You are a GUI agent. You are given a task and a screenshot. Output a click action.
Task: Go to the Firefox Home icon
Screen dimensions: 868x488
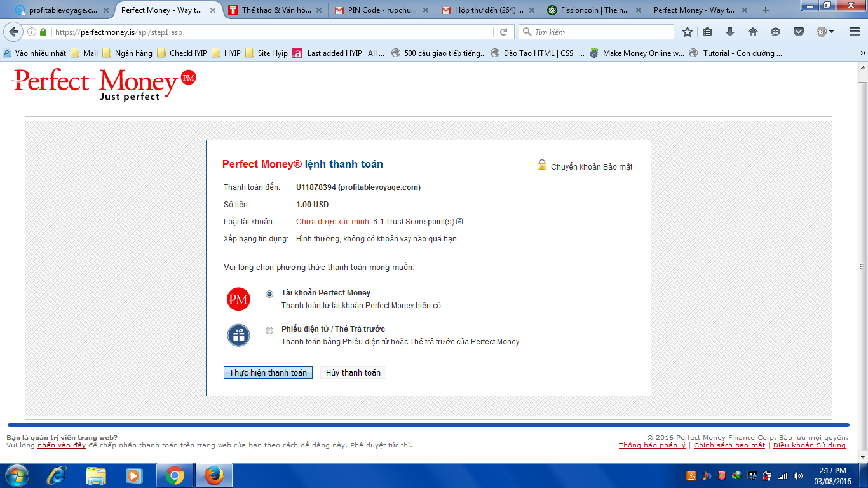[753, 32]
